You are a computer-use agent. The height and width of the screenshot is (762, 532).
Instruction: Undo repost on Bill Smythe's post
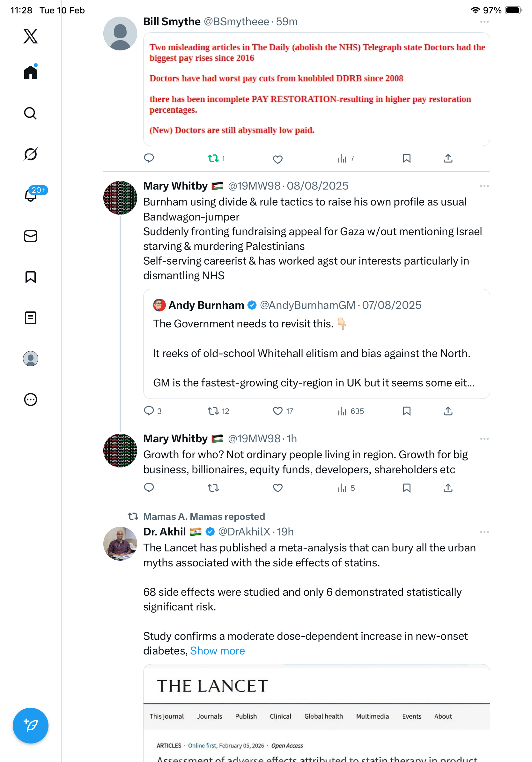point(213,158)
